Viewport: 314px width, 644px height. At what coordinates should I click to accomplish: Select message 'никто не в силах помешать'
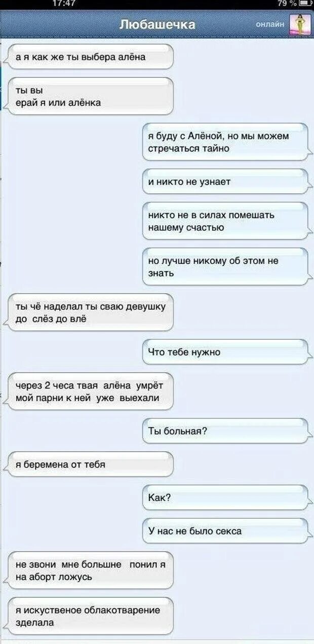coord(225,221)
